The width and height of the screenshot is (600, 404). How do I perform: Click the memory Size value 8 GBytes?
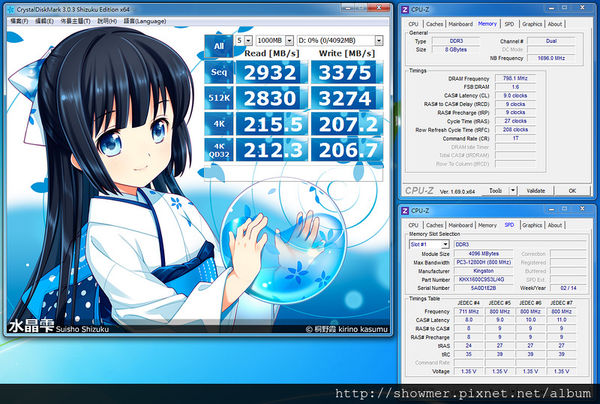coord(456,49)
